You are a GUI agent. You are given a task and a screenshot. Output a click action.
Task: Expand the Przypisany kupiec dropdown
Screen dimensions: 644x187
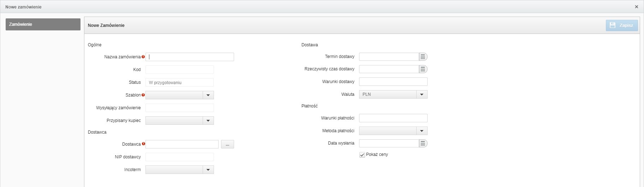coord(208,121)
